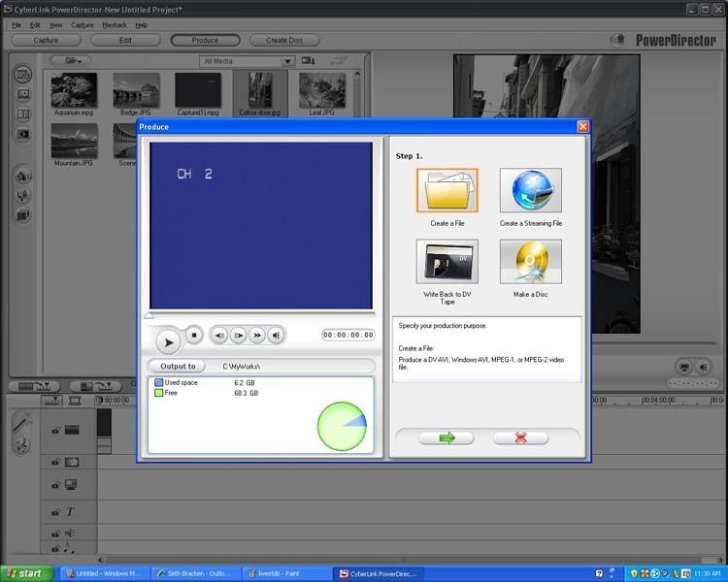Open the Title Room sidebar icon

pos(22,134)
